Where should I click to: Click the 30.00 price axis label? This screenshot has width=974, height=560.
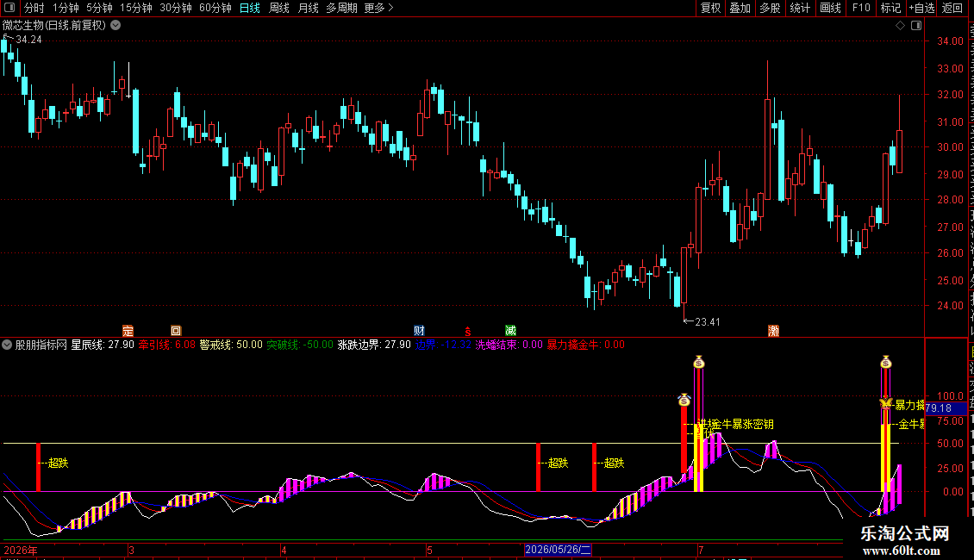[x=951, y=147]
